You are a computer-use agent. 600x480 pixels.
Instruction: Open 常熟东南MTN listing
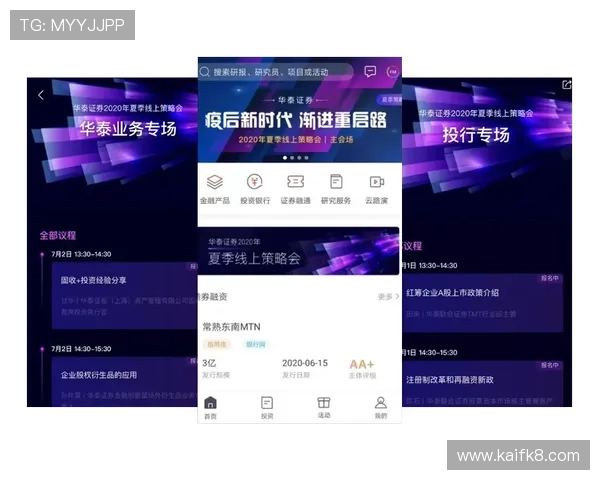tap(232, 327)
